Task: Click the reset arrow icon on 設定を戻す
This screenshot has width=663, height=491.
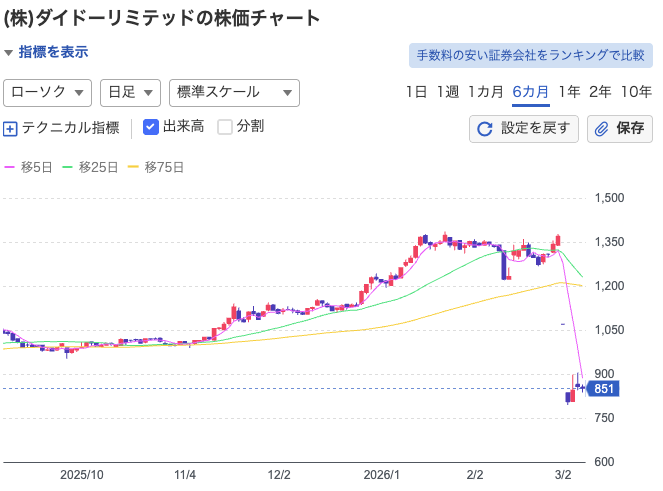Action: click(x=485, y=128)
